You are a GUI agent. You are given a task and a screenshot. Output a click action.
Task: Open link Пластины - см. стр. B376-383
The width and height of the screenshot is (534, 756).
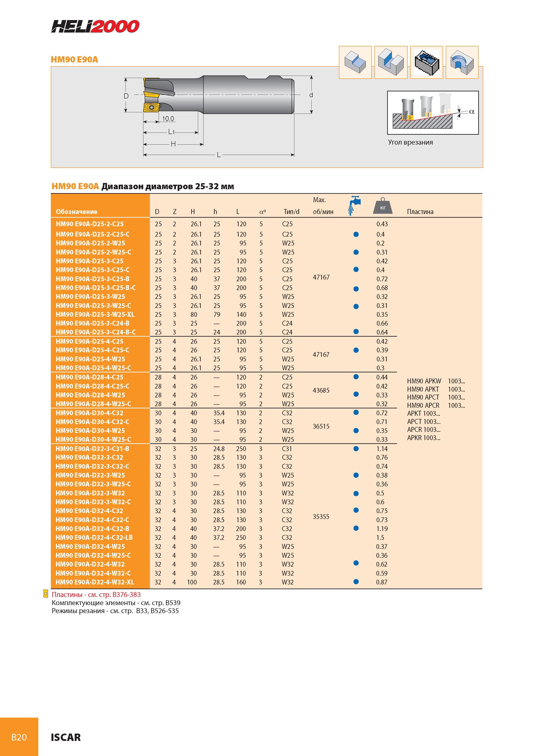coord(96,594)
